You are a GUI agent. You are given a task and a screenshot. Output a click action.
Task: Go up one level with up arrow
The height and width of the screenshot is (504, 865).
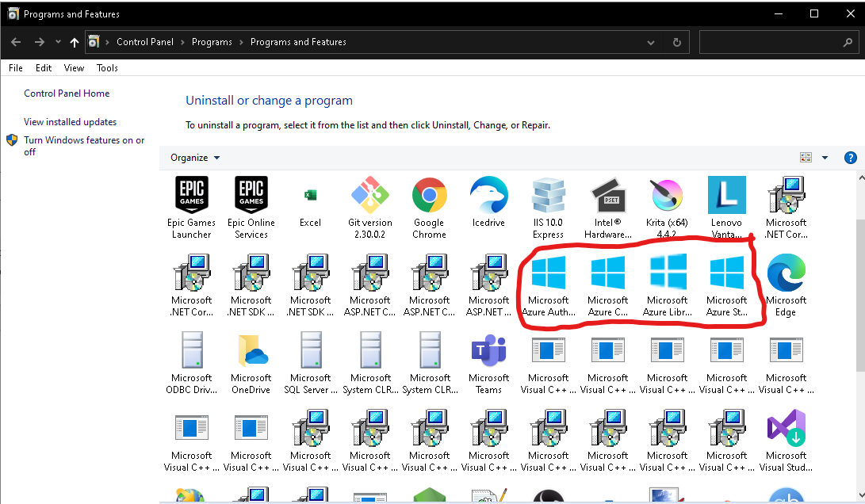[x=75, y=42]
